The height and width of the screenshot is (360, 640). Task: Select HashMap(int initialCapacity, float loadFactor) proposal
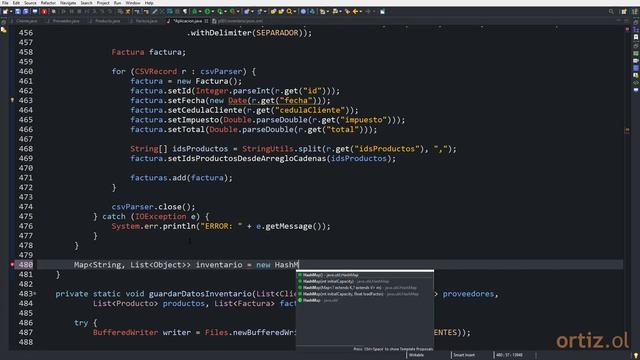(x=365, y=294)
